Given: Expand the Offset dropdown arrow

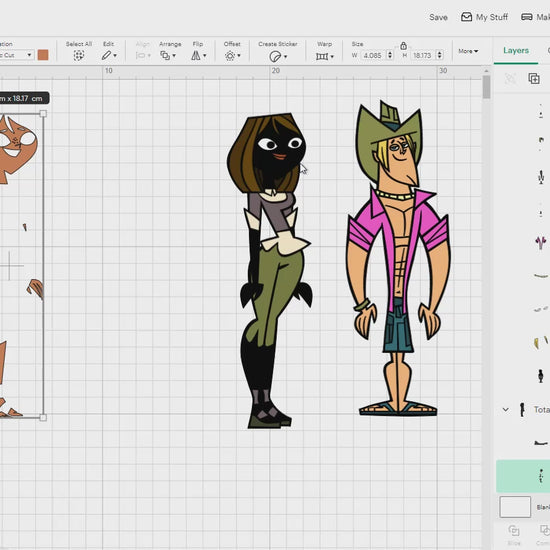Looking at the screenshot, I should coord(239,56).
